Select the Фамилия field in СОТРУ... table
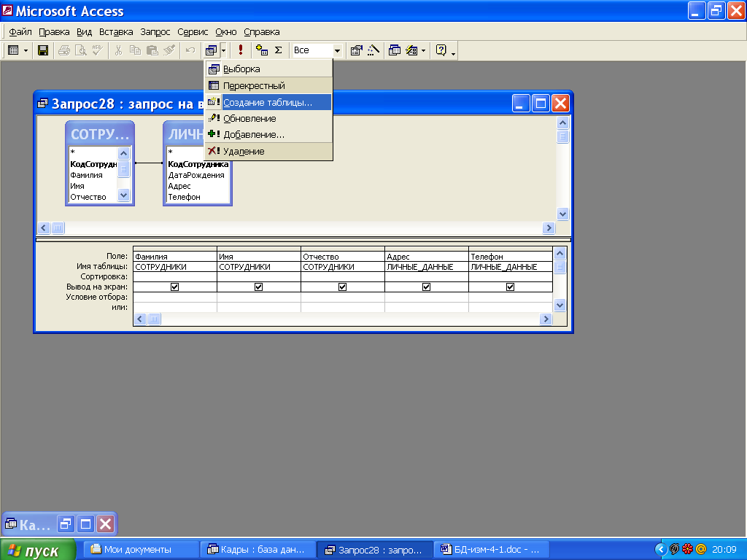The image size is (747, 560). point(86,175)
